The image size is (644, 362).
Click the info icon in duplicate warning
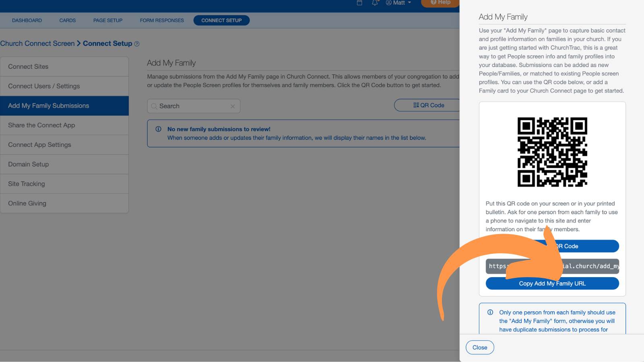tap(490, 312)
